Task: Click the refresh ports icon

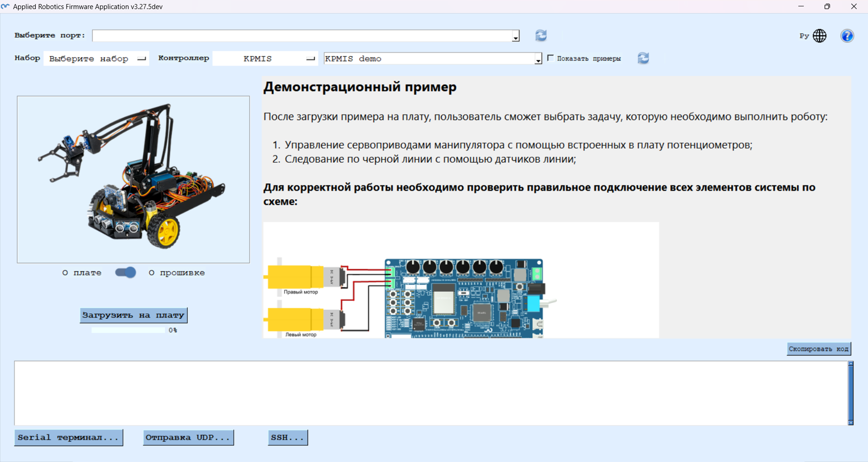Action: pyautogui.click(x=541, y=35)
